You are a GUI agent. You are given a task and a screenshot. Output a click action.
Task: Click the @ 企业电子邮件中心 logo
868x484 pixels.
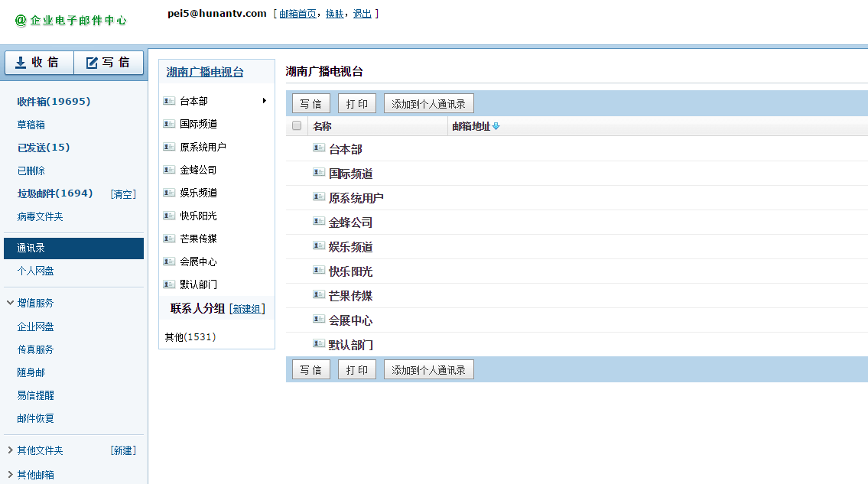click(x=71, y=21)
